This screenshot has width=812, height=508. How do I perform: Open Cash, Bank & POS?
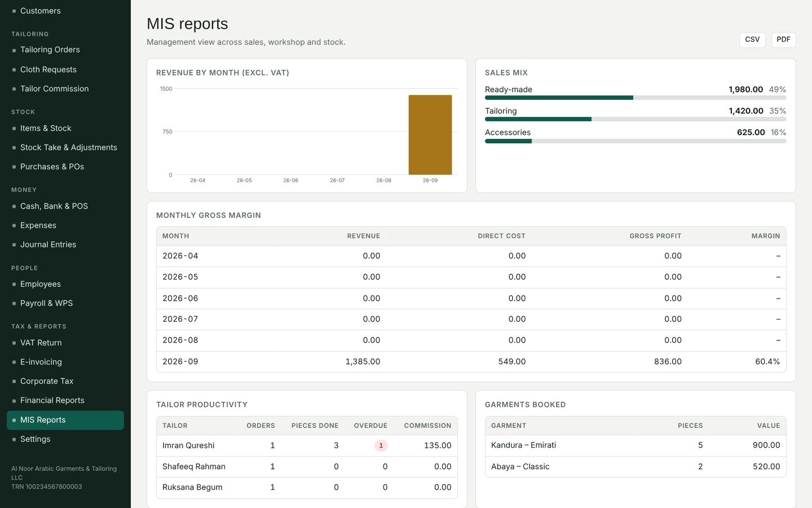(65, 206)
